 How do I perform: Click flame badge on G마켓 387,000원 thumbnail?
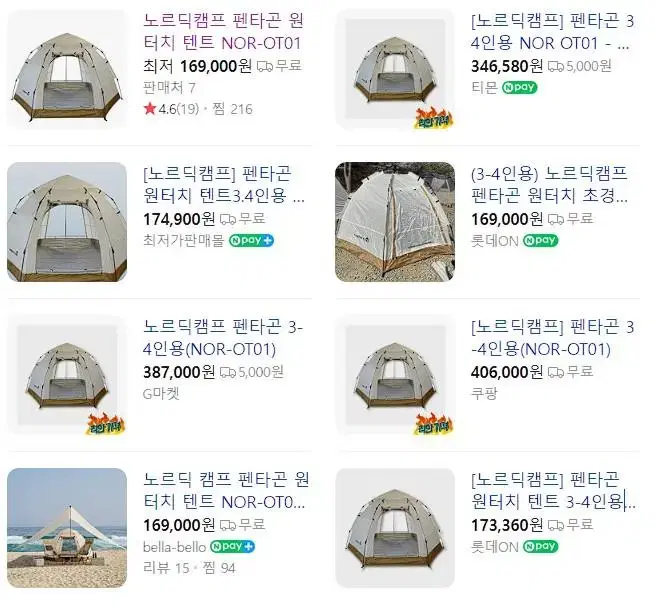[106, 424]
